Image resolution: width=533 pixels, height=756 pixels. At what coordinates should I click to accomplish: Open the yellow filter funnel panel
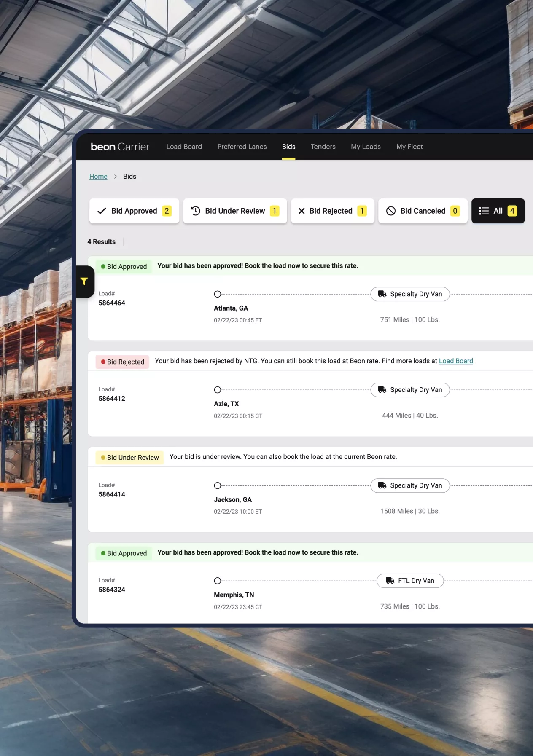84,281
